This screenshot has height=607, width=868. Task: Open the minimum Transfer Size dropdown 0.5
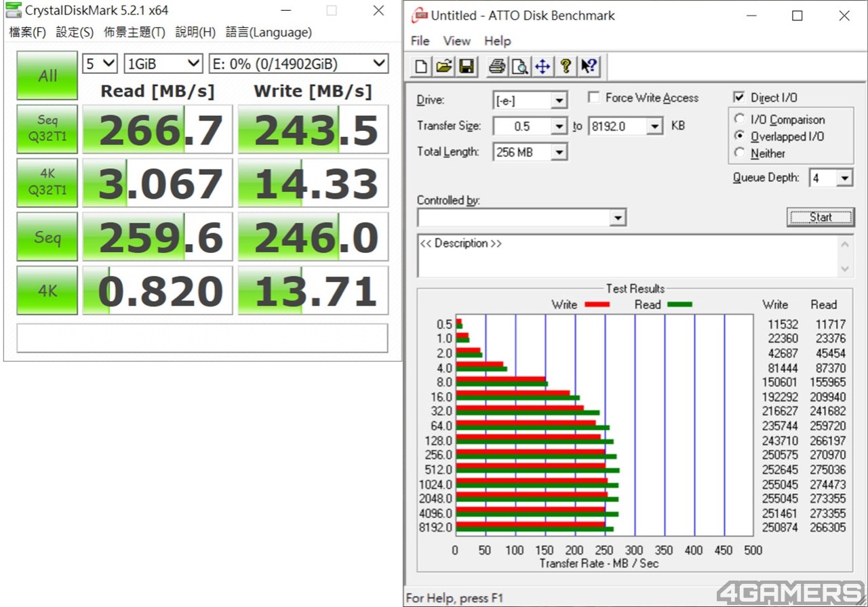(530, 126)
